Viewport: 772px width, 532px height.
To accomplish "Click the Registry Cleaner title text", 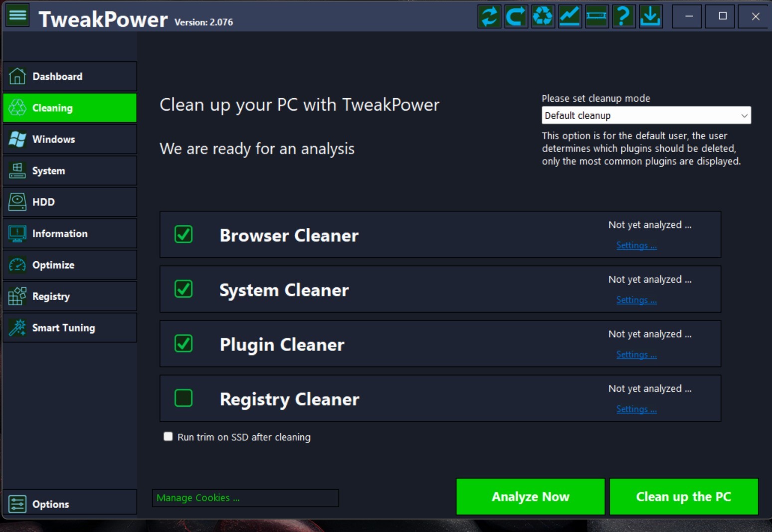I will 290,399.
